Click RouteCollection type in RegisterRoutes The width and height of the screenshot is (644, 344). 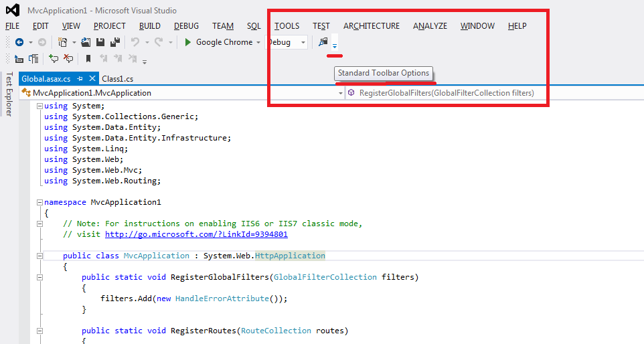276,331
